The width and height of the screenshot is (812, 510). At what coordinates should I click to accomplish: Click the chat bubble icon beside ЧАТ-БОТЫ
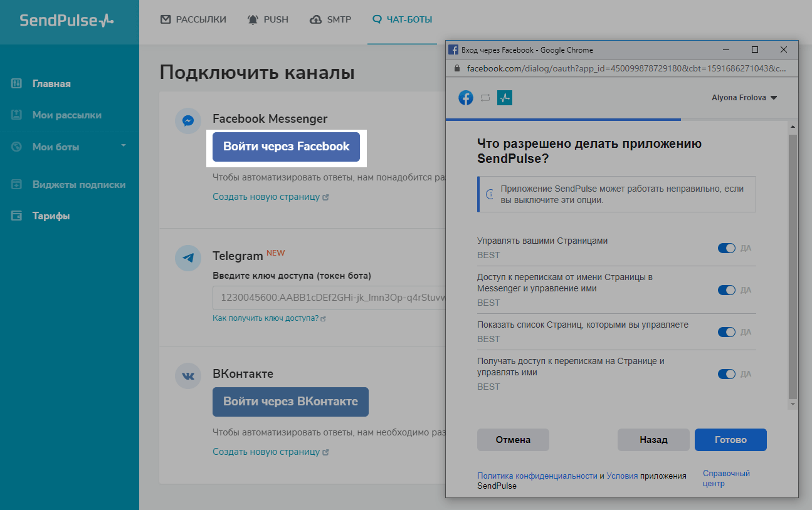pyautogui.click(x=377, y=19)
